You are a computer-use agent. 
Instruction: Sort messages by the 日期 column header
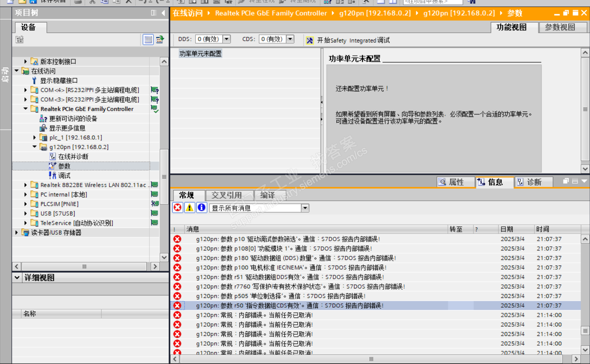pos(516,229)
